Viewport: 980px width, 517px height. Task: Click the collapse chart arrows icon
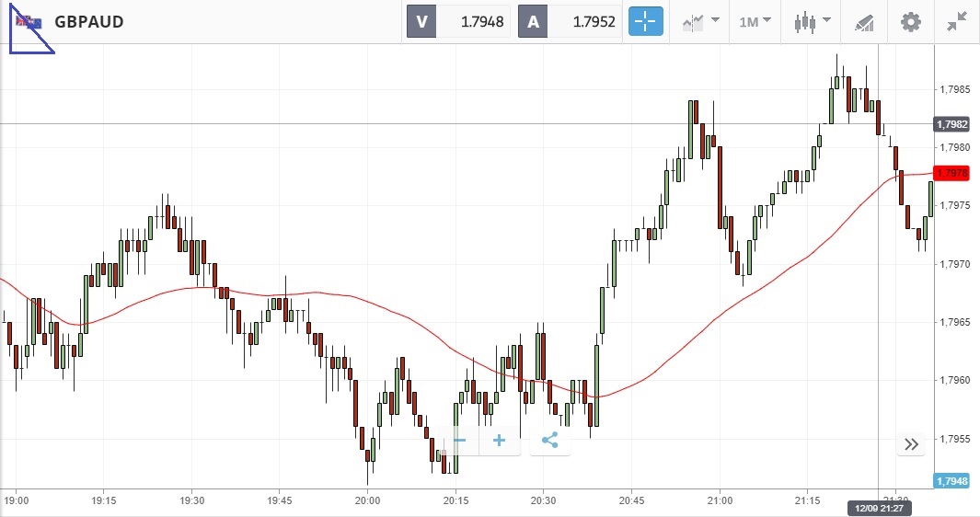click(x=957, y=21)
